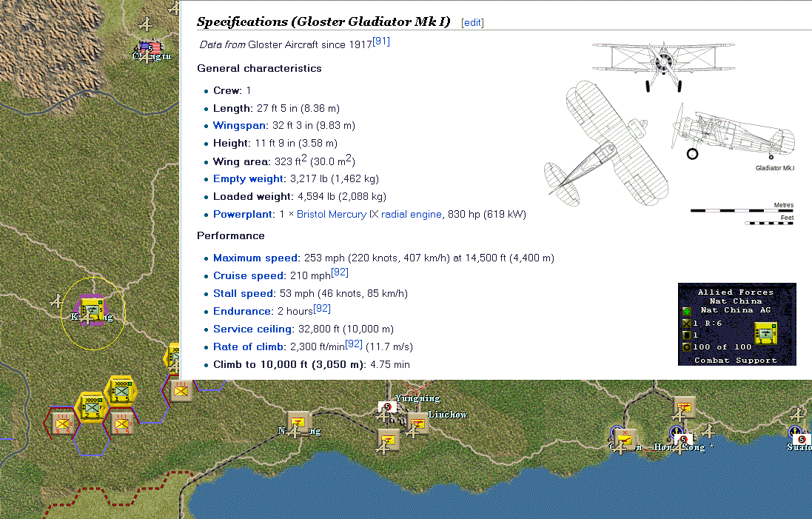This screenshot has height=519, width=812.
Task: Click the airfield symbol north of Chengtu
Action: [146, 24]
